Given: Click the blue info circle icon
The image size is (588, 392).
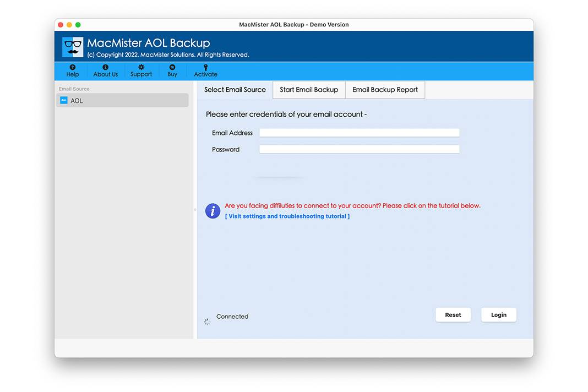Looking at the screenshot, I should (x=213, y=211).
